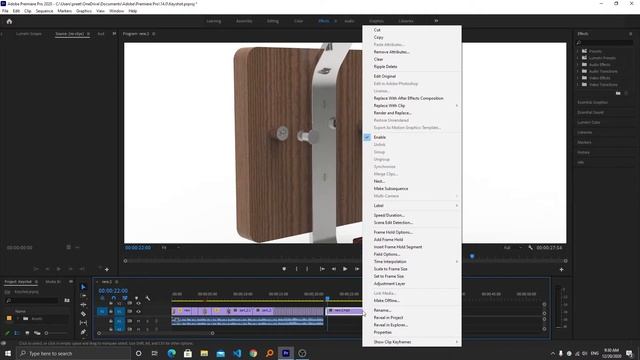640x360 pixels.
Task: Click Mark Out button in Program monitor
Action: 307,269
